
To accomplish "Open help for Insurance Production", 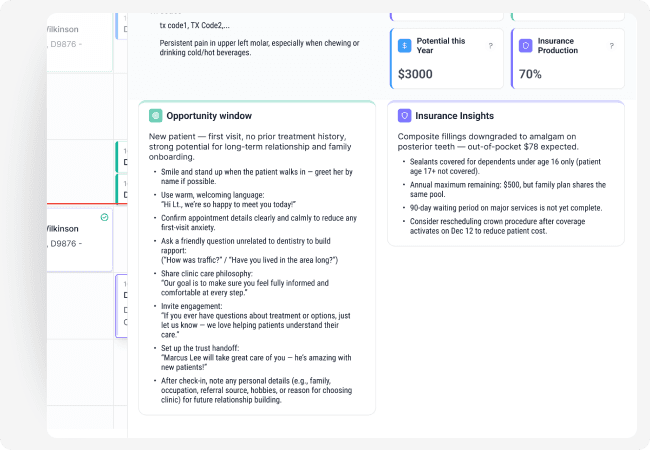I will tap(611, 46).
